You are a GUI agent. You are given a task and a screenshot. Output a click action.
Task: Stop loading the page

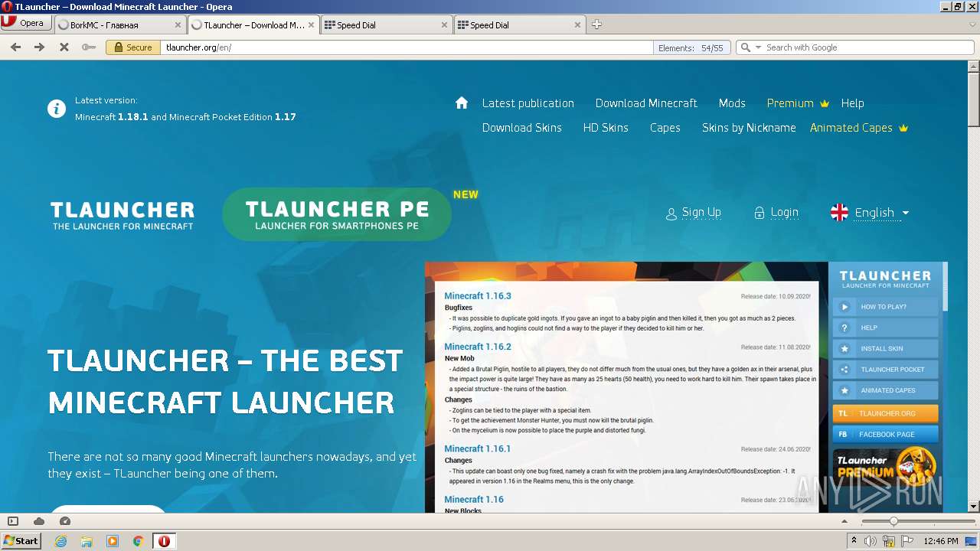[x=64, y=47]
